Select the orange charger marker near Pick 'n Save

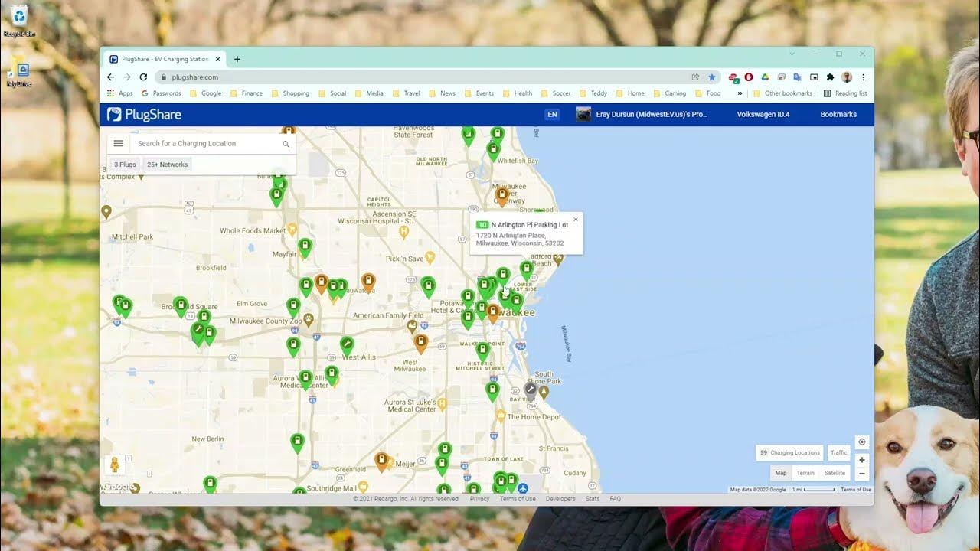pyautogui.click(x=368, y=282)
